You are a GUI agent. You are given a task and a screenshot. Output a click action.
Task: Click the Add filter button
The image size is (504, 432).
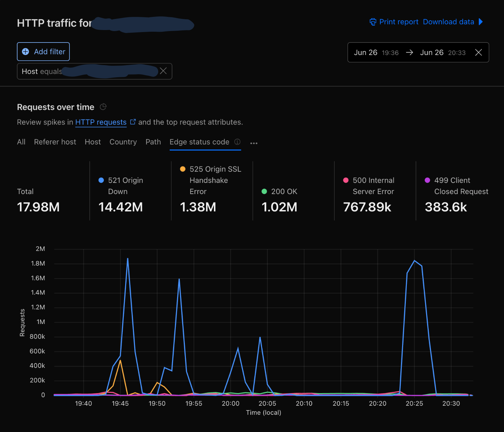pyautogui.click(x=43, y=51)
